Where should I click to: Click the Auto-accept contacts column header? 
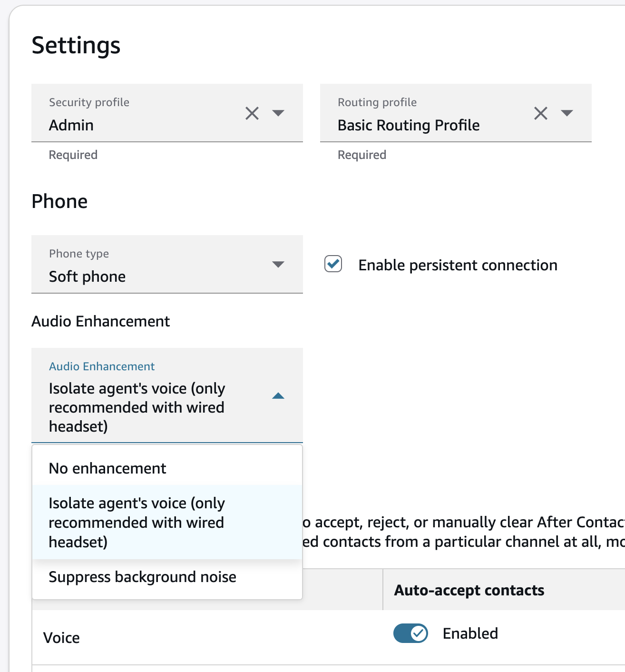[469, 590]
